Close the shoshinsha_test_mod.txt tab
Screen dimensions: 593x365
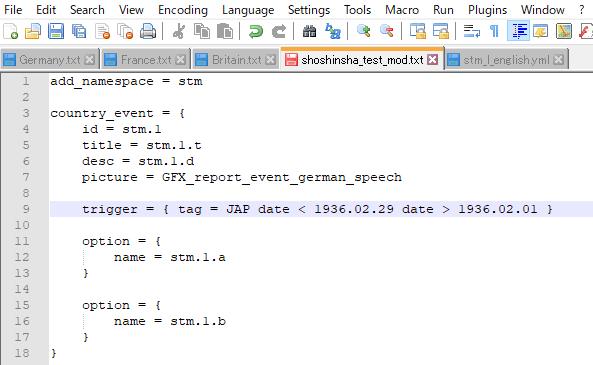point(433,60)
